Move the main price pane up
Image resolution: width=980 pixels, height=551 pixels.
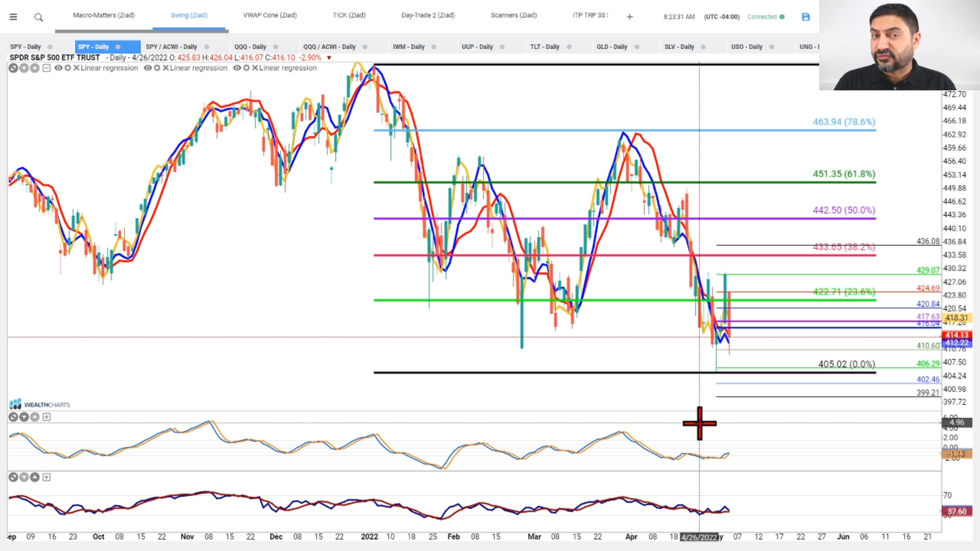click(35, 68)
